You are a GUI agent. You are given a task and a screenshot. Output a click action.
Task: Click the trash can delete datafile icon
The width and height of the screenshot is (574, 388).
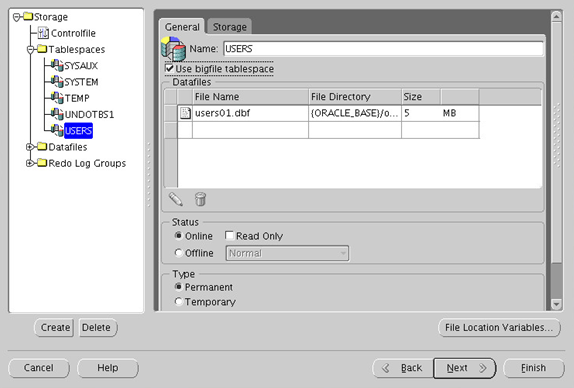200,199
